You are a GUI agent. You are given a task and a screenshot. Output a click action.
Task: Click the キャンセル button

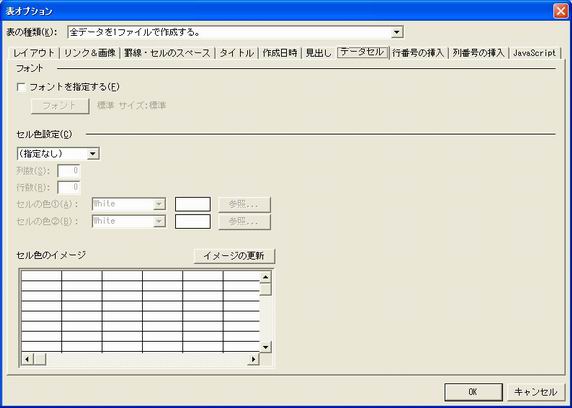coord(535,392)
